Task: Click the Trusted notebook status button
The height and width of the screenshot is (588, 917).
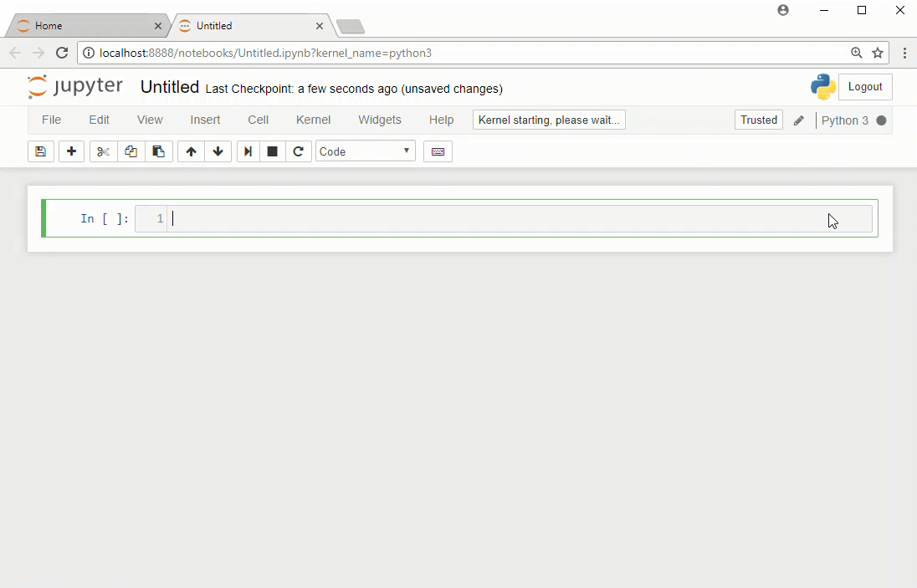Action: click(758, 120)
